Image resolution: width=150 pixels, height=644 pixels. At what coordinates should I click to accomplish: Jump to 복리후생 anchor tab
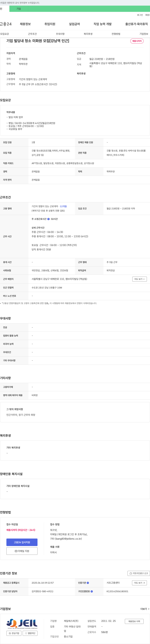[88, 34]
